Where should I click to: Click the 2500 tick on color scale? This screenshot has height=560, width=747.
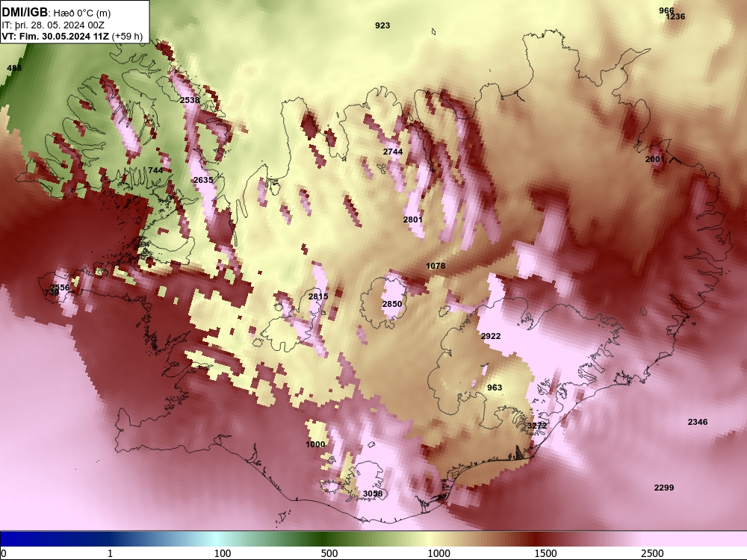(x=652, y=553)
